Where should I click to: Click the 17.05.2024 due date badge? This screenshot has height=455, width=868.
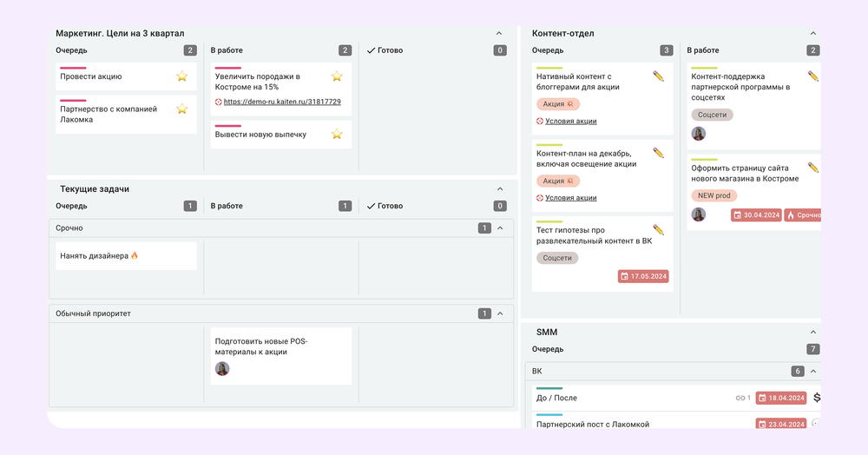click(x=643, y=276)
